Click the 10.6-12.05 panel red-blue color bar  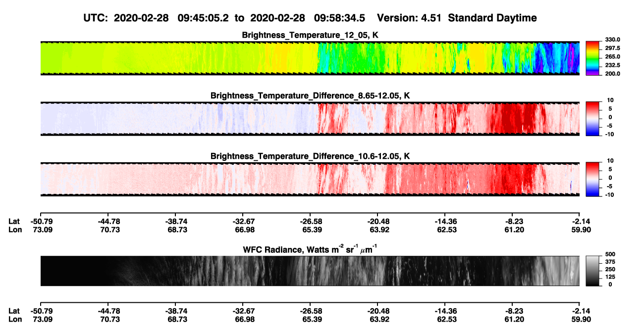coord(592,179)
